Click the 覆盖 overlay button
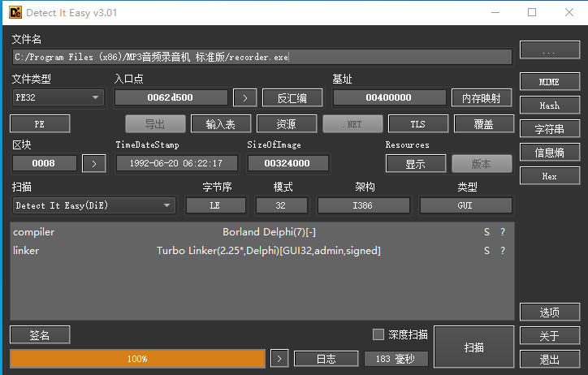 pos(484,124)
